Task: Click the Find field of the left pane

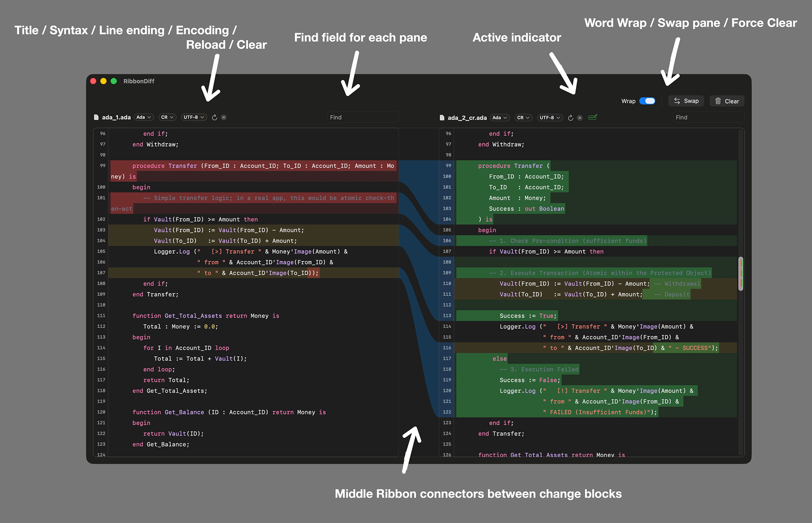Action: click(362, 117)
